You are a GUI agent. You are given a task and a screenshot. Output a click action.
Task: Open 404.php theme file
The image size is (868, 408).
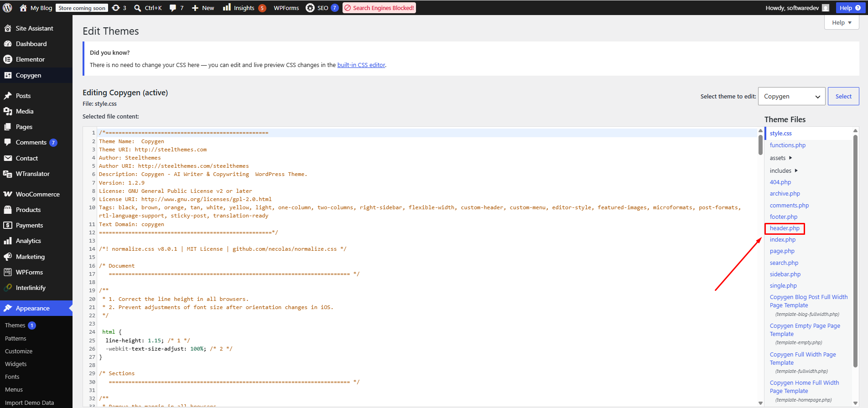pos(780,182)
